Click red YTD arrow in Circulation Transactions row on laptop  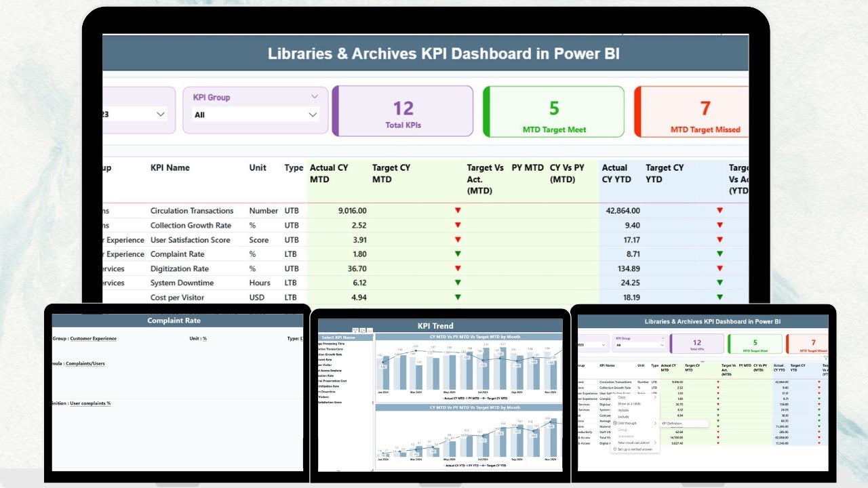pos(719,211)
